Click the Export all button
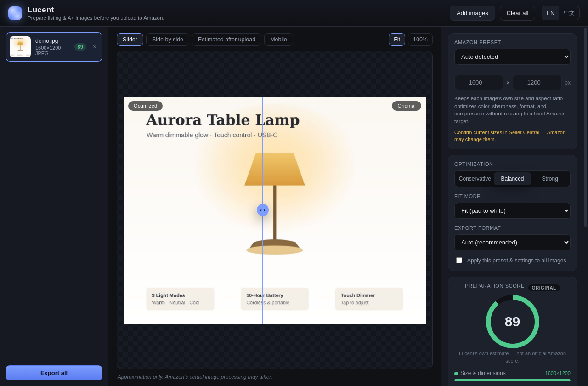The height and width of the screenshot is (386, 588). pos(54,373)
